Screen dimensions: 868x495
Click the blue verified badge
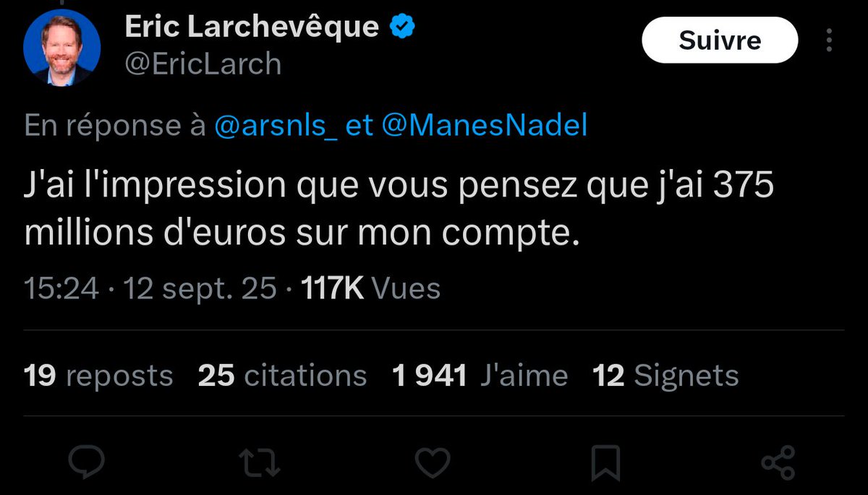[x=402, y=27]
